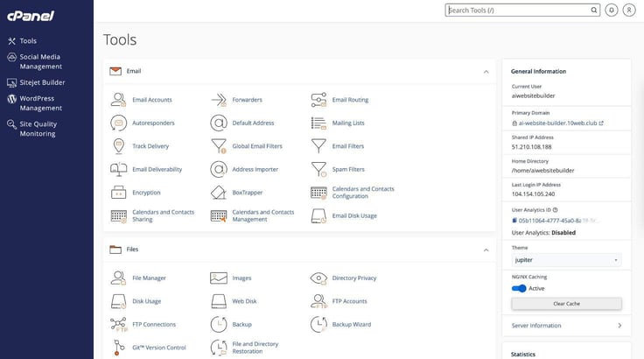Open the user account icon

point(629,10)
